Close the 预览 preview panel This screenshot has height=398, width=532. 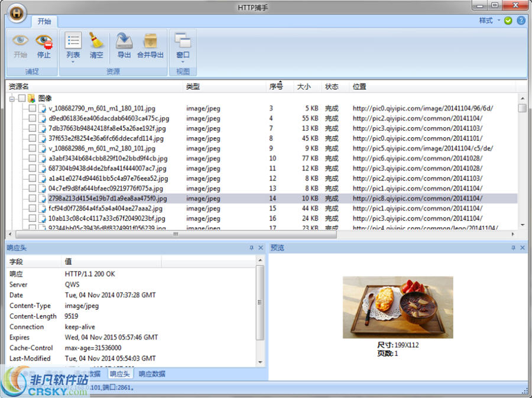coord(522,247)
